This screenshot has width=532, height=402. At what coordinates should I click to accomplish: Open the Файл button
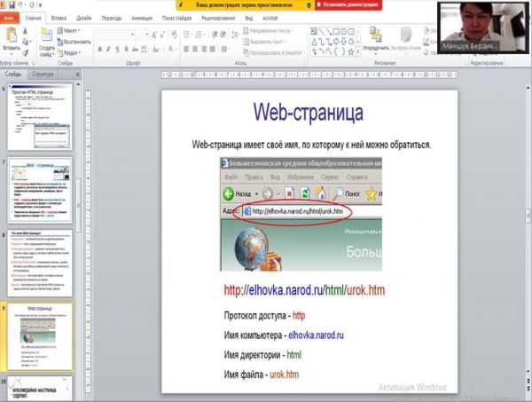coord(10,17)
